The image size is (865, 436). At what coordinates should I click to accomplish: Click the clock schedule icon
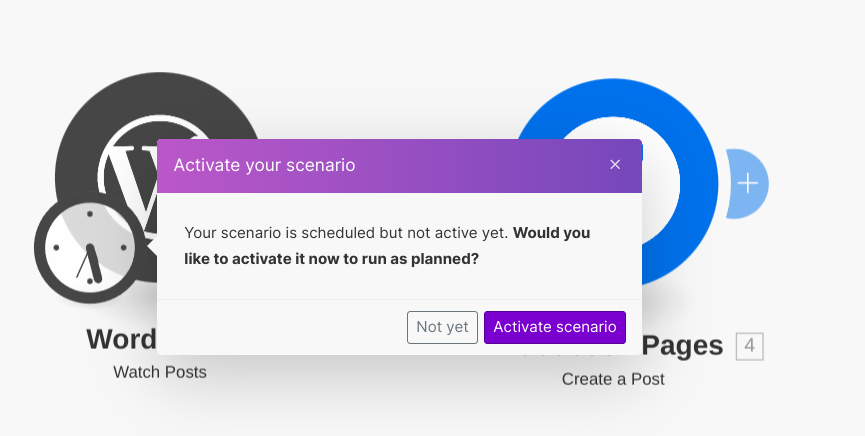point(90,247)
